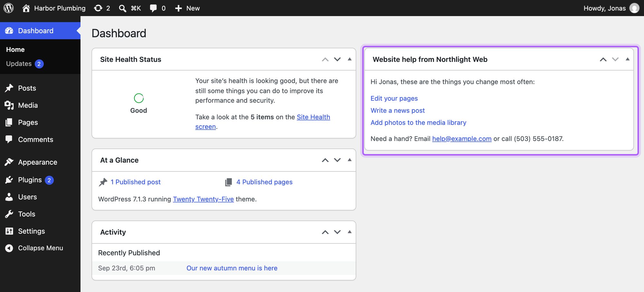The width and height of the screenshot is (644, 292).
Task: Click Jonas's avatar in the admin bar
Action: tap(634, 8)
